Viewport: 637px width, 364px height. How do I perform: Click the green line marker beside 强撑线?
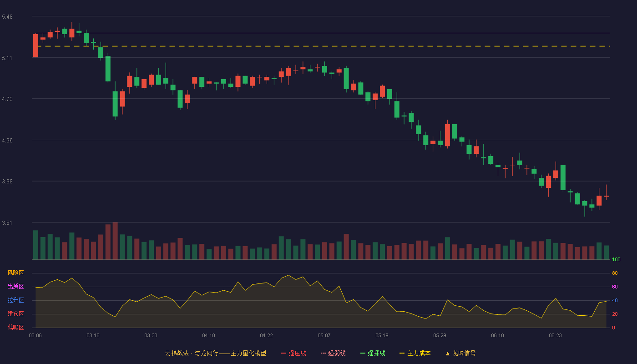coord(363,353)
